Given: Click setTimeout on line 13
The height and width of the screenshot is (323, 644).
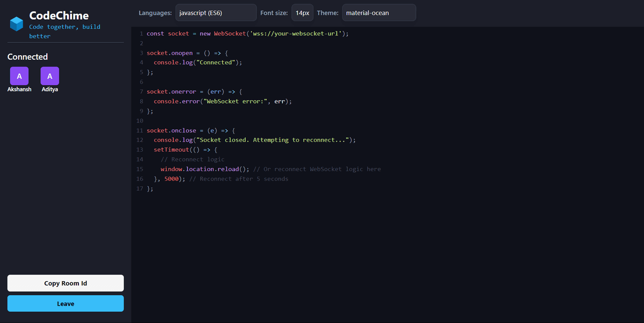Looking at the screenshot, I should coord(172,150).
